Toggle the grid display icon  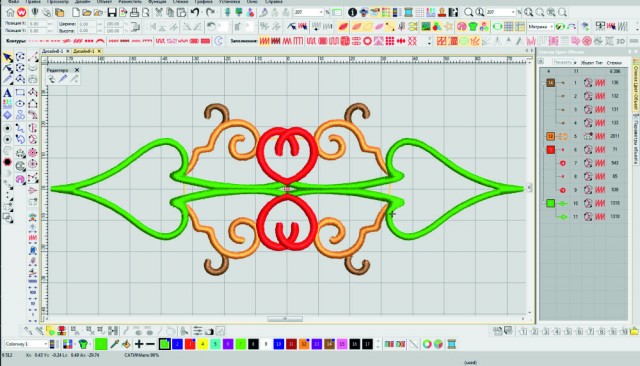tap(509, 27)
